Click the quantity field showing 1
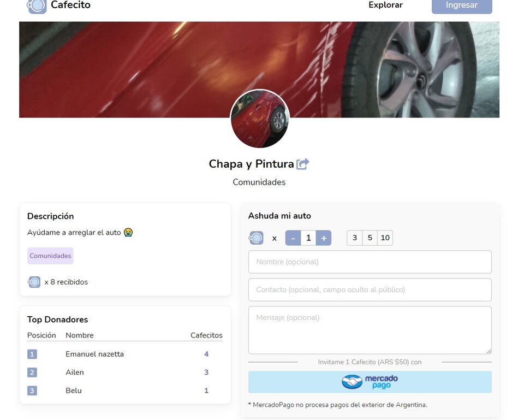 pyautogui.click(x=308, y=238)
